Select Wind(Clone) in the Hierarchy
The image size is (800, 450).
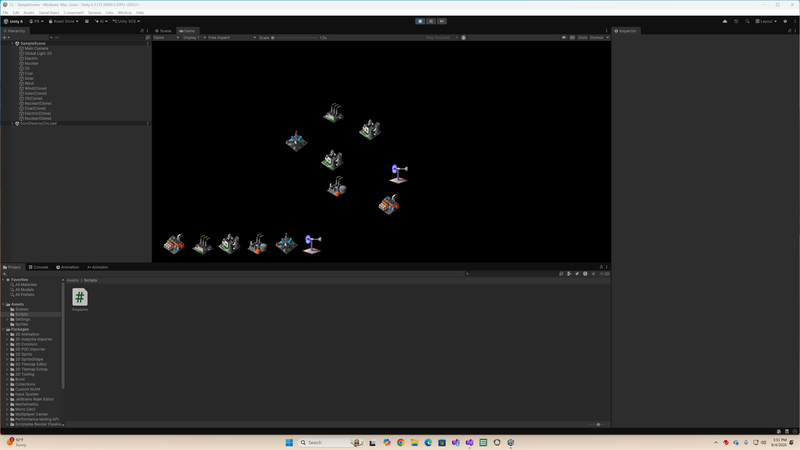click(35, 88)
